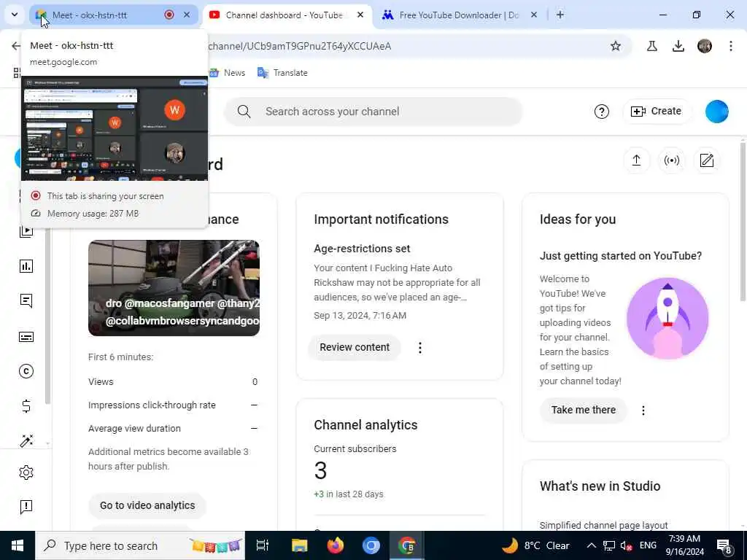
Task: Open options menu beside Take me there
Action: 643,411
